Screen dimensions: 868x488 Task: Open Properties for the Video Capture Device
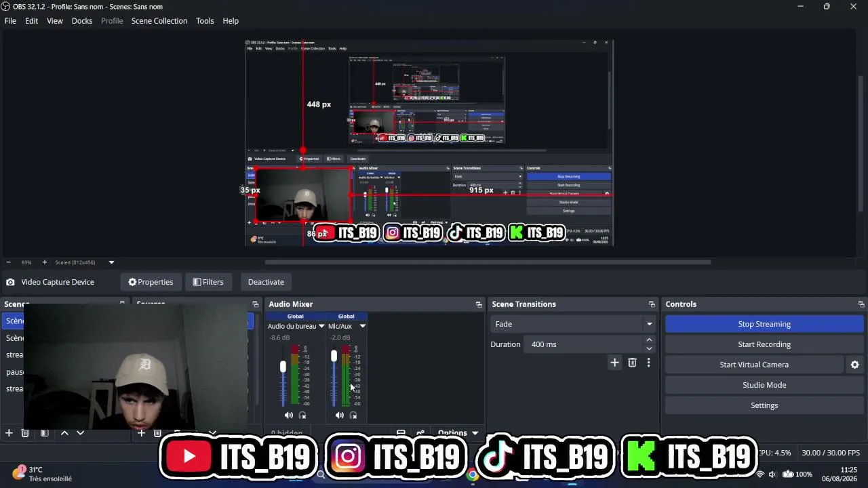coord(151,282)
